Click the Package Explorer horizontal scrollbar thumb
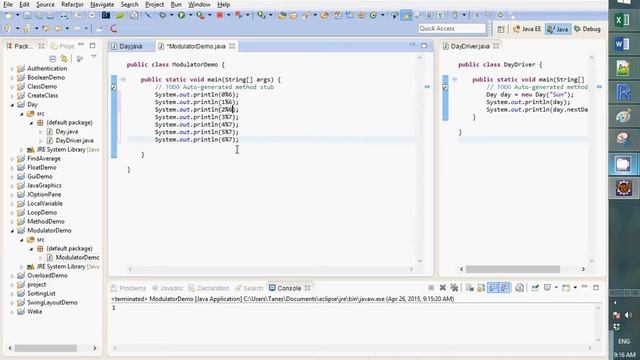The width and height of the screenshot is (640, 360). (x=46, y=348)
